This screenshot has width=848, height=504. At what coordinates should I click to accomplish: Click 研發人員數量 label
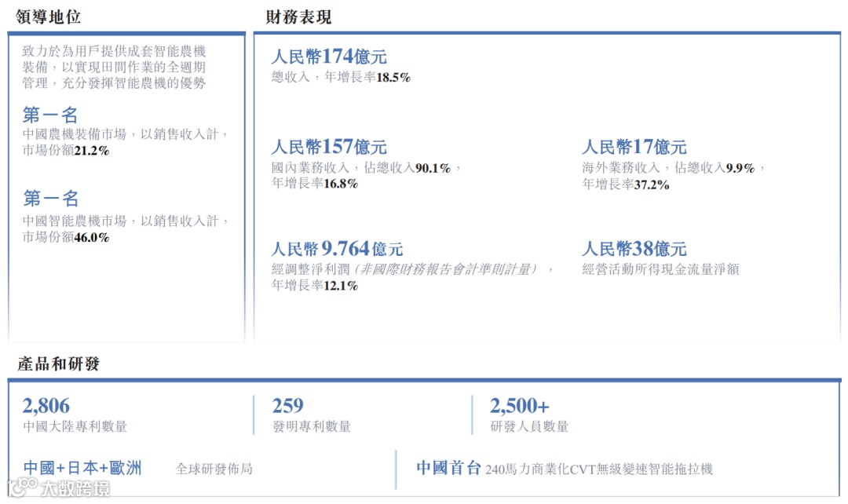(x=529, y=426)
